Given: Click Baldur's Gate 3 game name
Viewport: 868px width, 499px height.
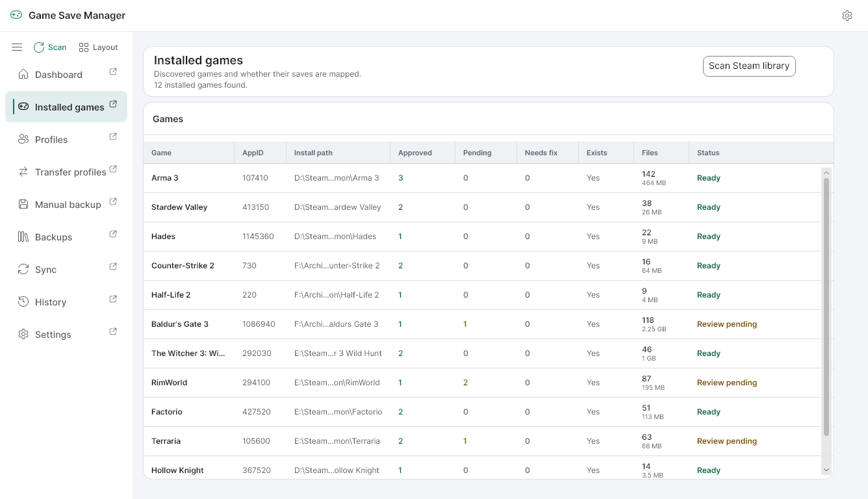Looking at the screenshot, I should click(x=180, y=324).
